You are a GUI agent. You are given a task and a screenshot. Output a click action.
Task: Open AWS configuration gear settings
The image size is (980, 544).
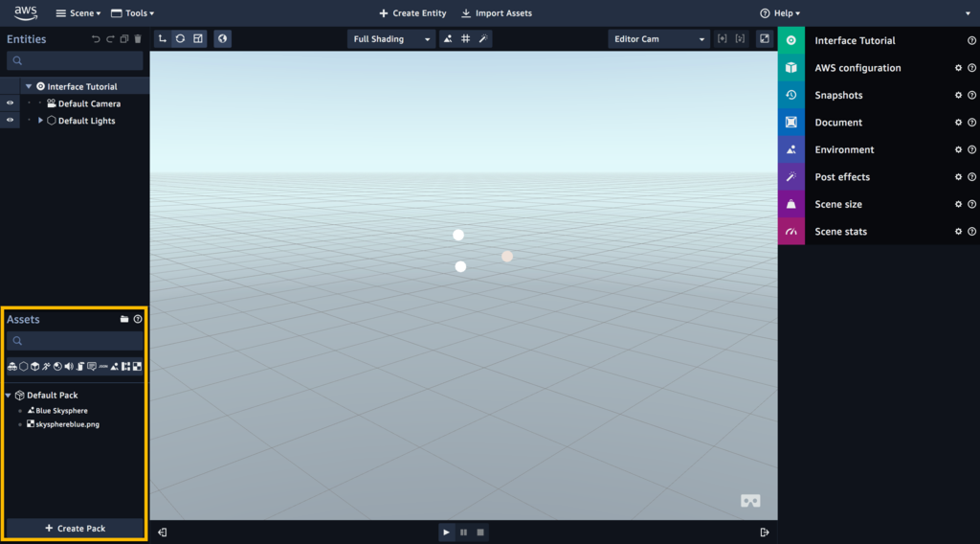pos(958,68)
